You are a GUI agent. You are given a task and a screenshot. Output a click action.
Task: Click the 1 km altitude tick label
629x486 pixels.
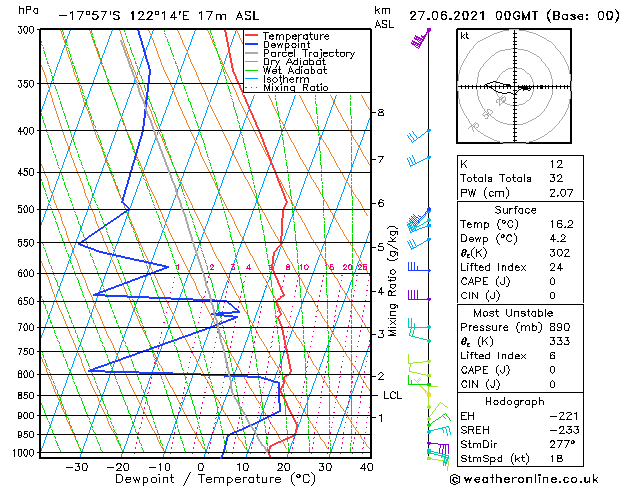pyautogui.click(x=381, y=418)
